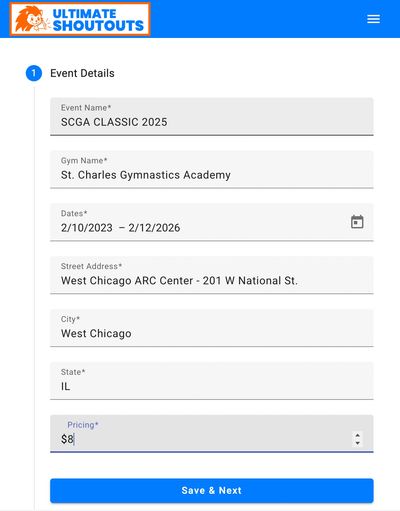400x511 pixels.
Task: Decrease pricing with the down arrow
Action: tap(357, 443)
